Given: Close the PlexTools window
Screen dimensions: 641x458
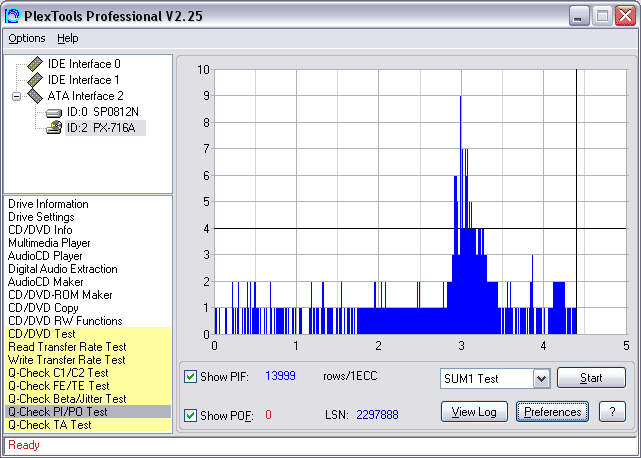Looking at the screenshot, I should pos(625,16).
